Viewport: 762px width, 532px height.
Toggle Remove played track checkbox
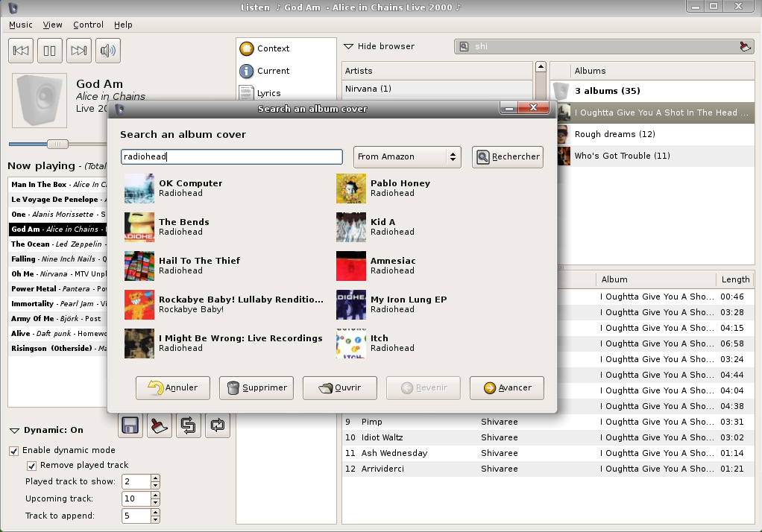(31, 466)
